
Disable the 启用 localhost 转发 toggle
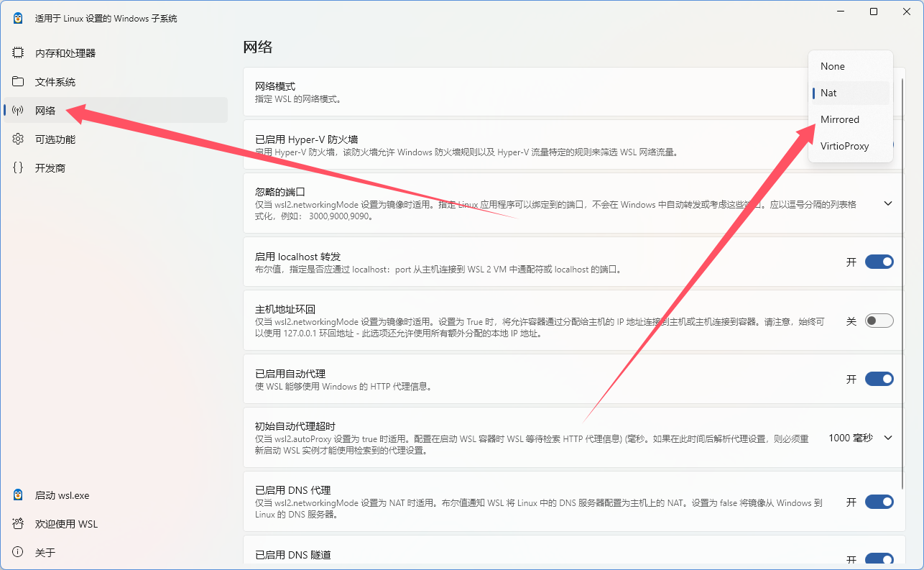(879, 262)
